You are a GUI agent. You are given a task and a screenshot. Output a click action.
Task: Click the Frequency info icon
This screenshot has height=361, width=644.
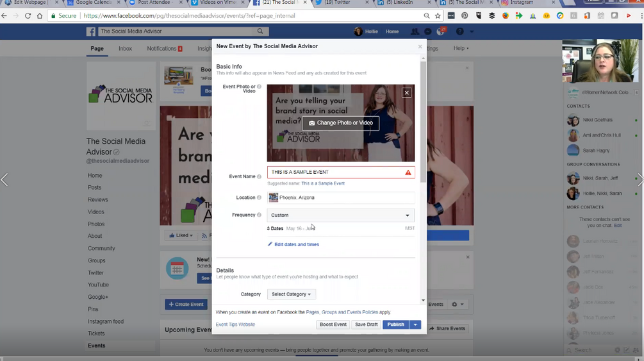click(259, 215)
